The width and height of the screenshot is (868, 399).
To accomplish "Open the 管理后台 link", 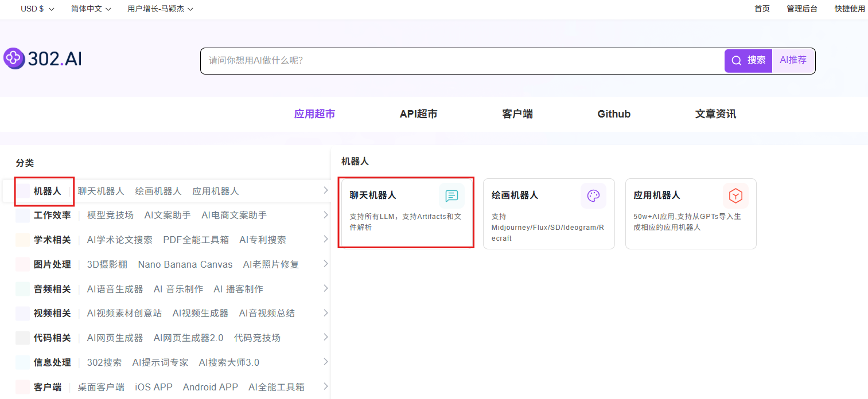I will (801, 9).
